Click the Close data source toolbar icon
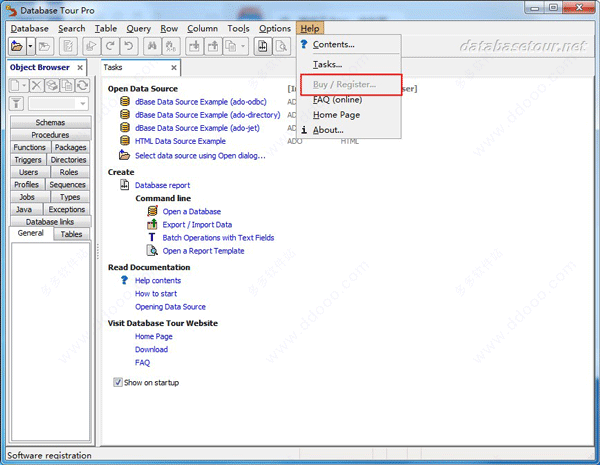The width and height of the screenshot is (600, 465). point(45,46)
